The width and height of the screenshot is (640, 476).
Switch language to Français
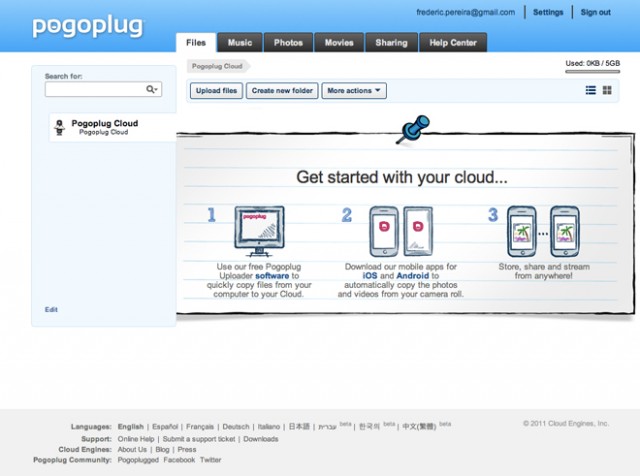[x=200, y=427]
